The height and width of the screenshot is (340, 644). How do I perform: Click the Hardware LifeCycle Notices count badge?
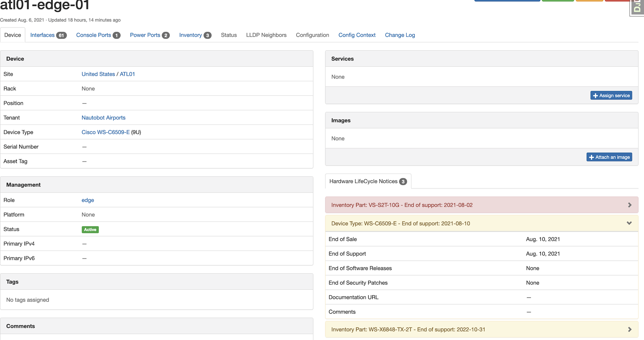403,182
